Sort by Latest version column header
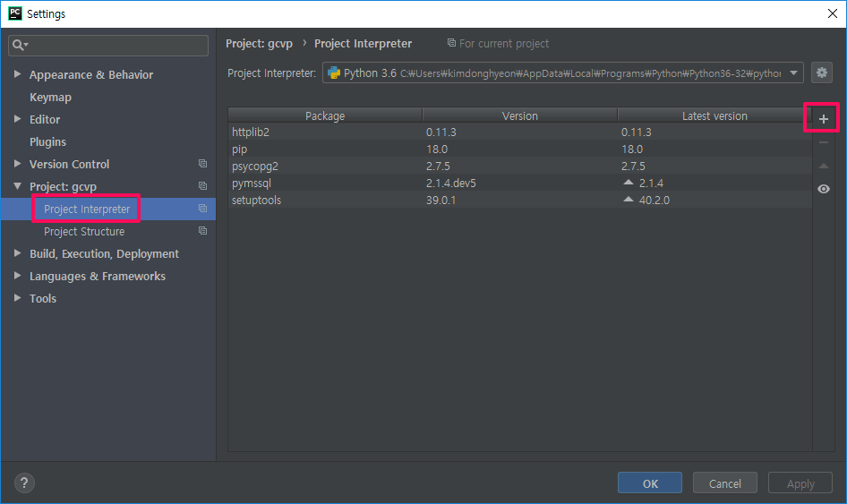Screen dimensions: 847x504 tap(714, 115)
